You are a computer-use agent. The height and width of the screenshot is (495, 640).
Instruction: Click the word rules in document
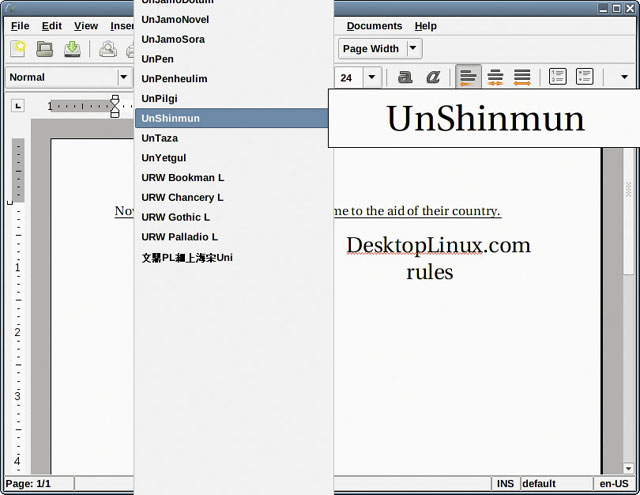[430, 272]
